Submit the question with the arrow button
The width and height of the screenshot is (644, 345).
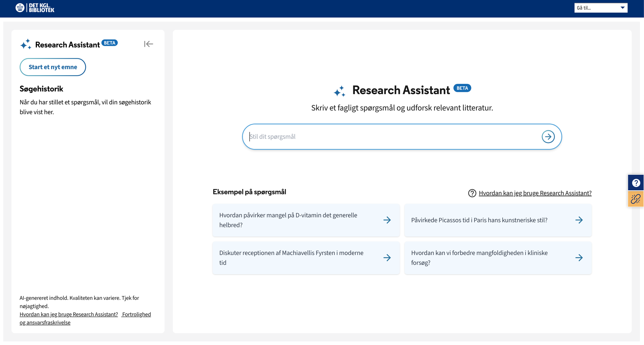pos(548,137)
